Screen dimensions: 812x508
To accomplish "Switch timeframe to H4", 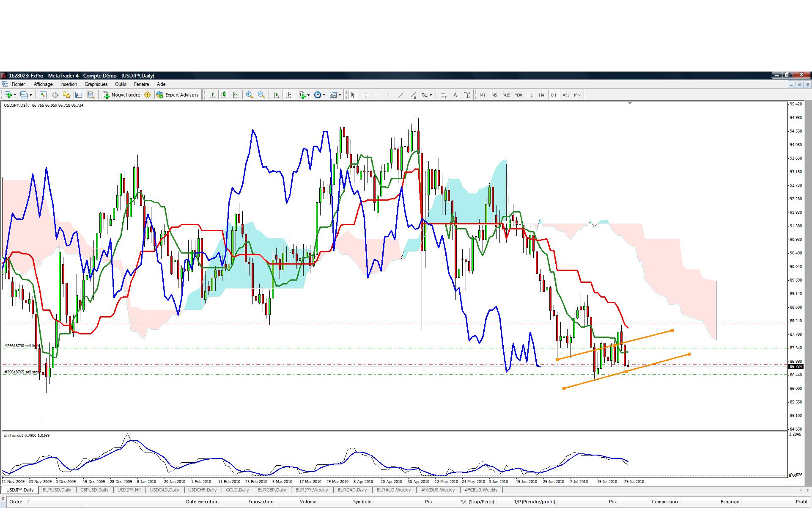I will click(x=541, y=95).
